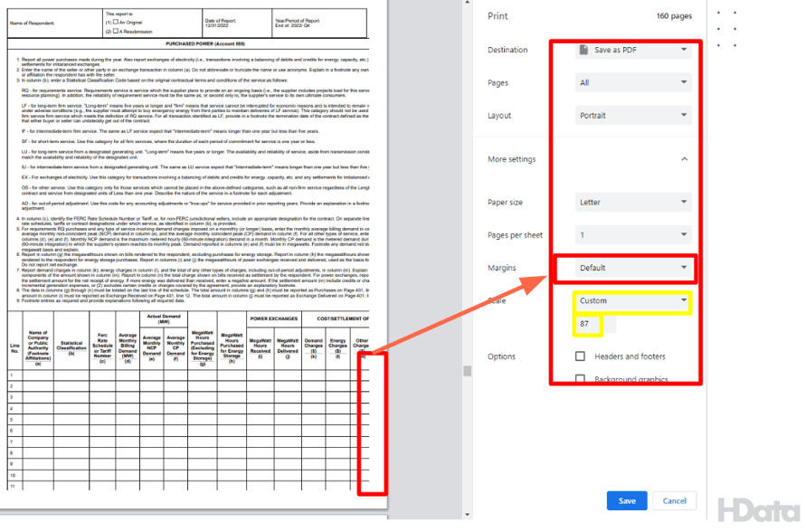Click the POWER EXCHANGES column header

[x=274, y=318]
